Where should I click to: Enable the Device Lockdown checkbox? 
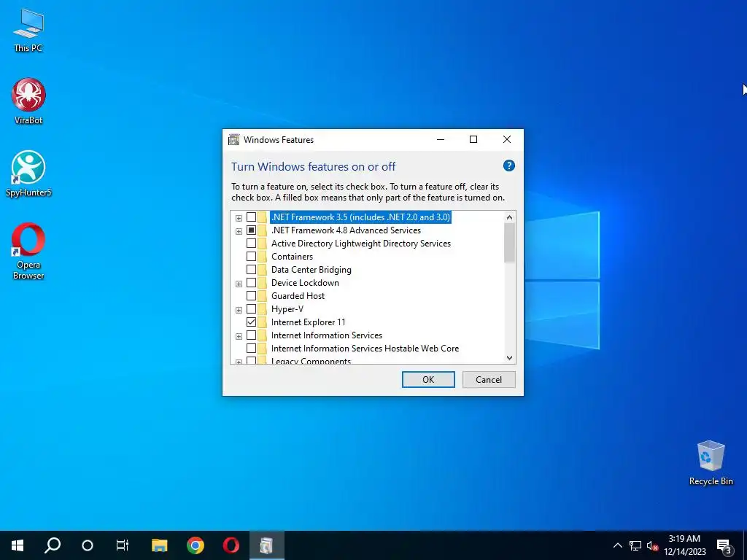coord(251,283)
